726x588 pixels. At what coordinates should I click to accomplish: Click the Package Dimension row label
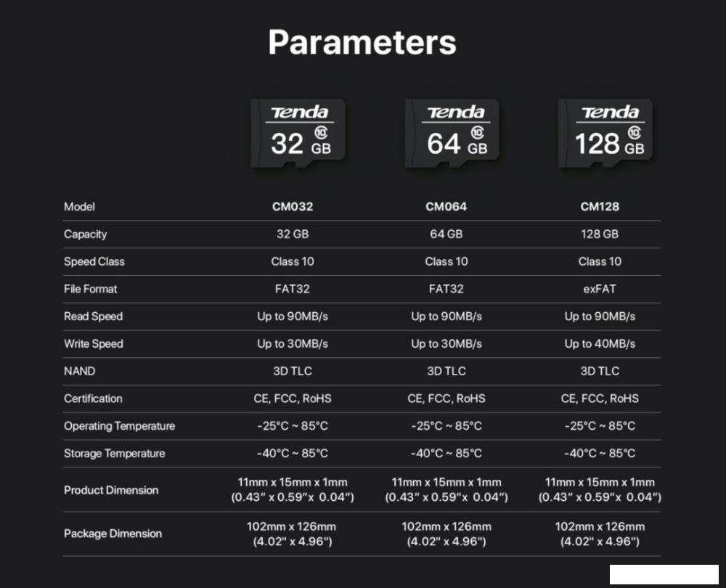(x=113, y=534)
